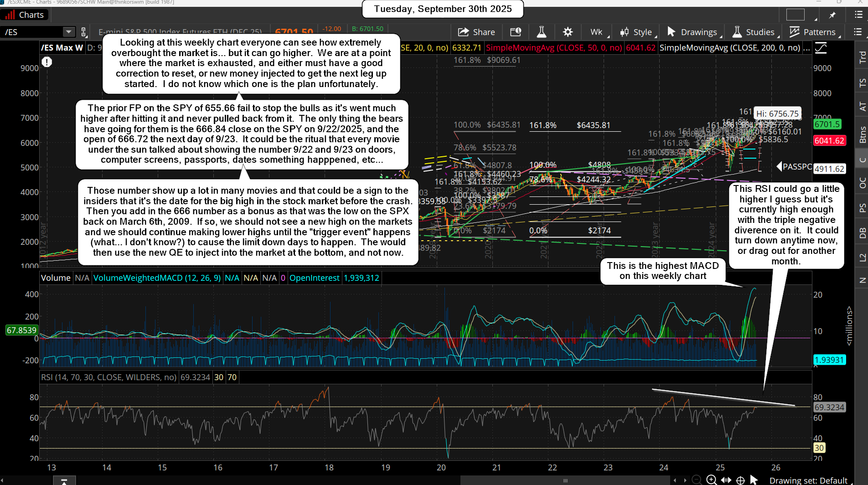
Task: Open the Patterns menu
Action: (814, 32)
